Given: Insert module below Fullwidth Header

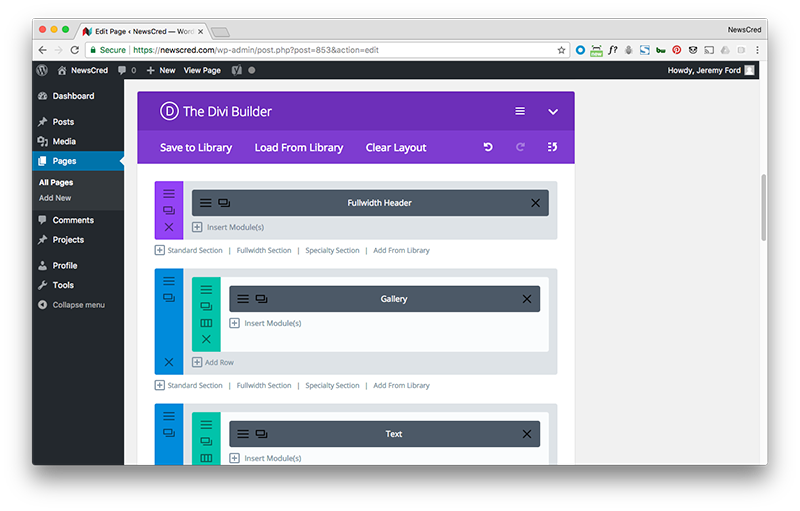Looking at the screenshot, I should 228,227.
